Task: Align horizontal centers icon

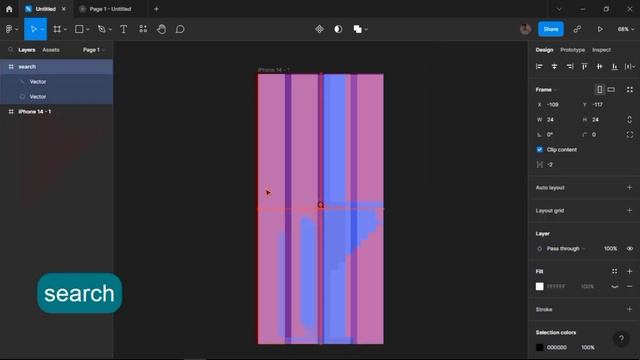Action: [554, 66]
